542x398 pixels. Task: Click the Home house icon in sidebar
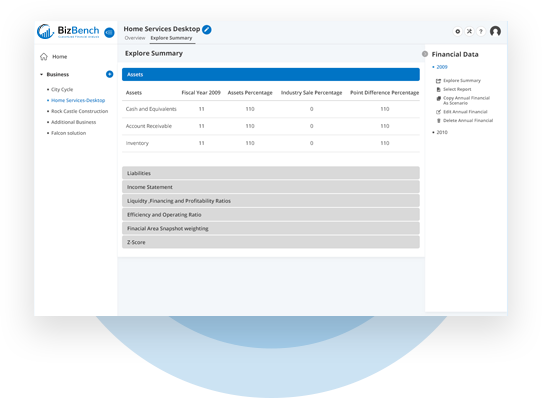click(x=44, y=57)
